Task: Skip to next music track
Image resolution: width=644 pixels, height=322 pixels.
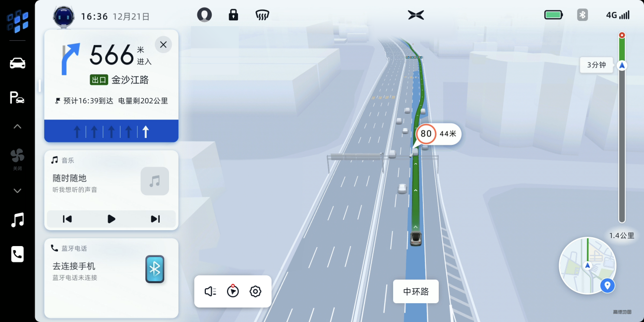Action: click(155, 219)
